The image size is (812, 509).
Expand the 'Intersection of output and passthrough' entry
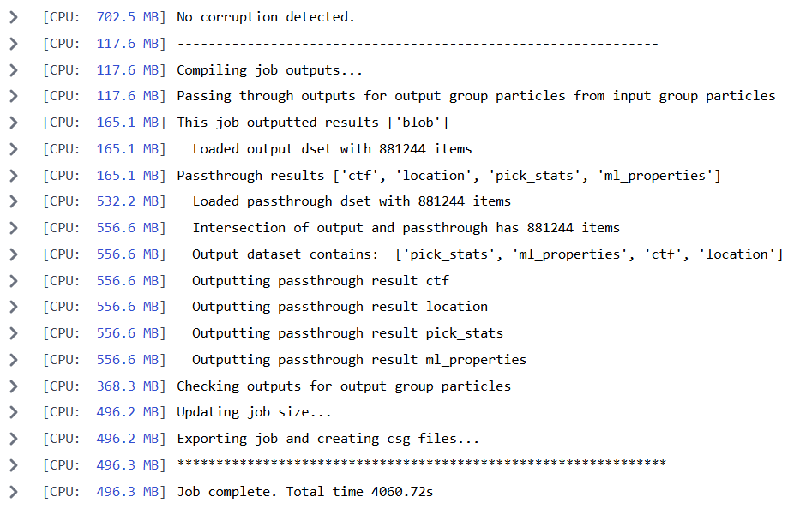coord(14,228)
